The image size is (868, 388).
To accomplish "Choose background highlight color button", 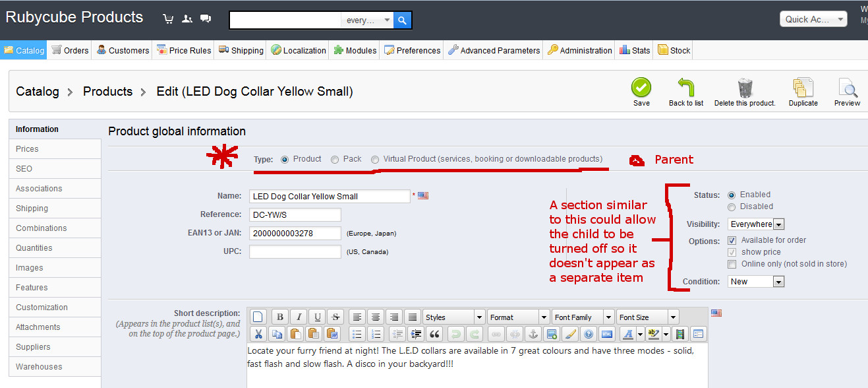I will [654, 334].
